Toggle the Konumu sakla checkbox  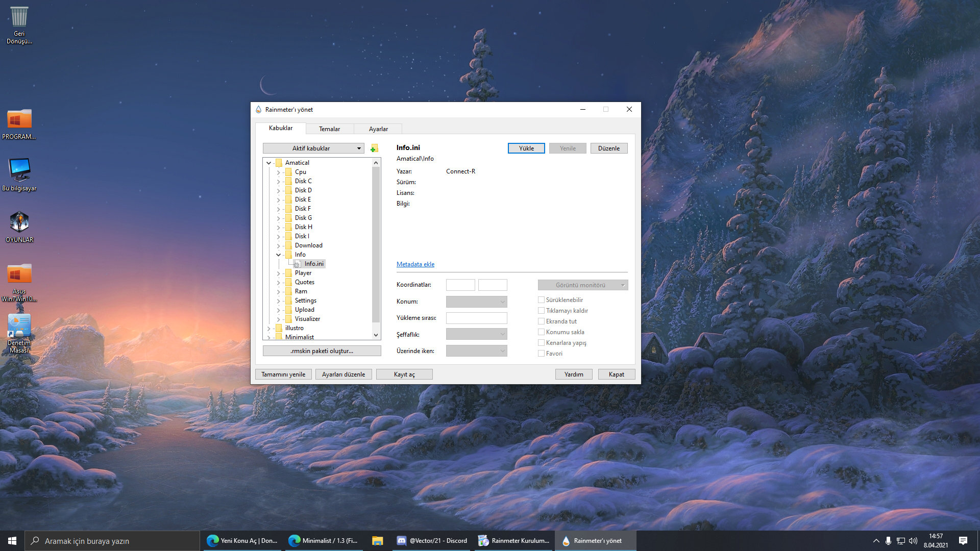(x=541, y=332)
